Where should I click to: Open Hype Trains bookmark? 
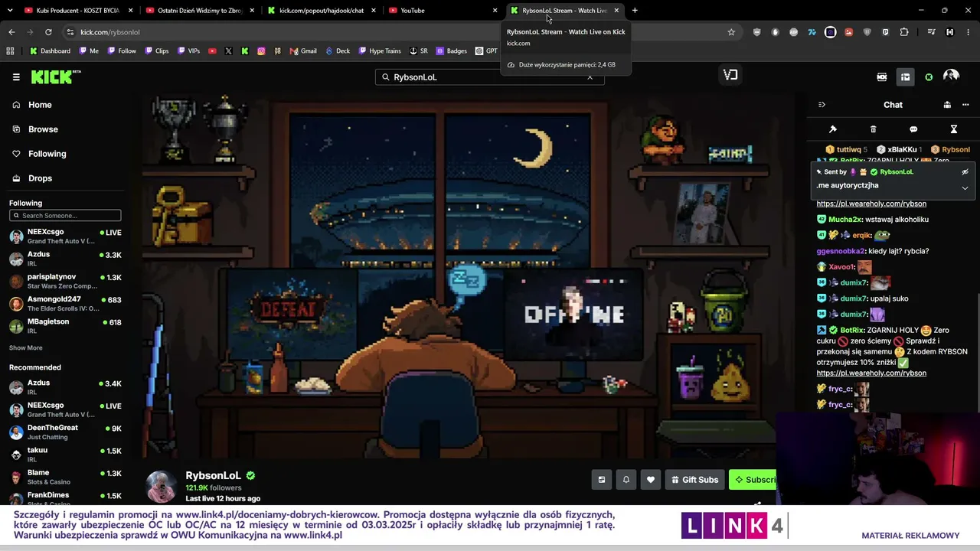pos(380,51)
